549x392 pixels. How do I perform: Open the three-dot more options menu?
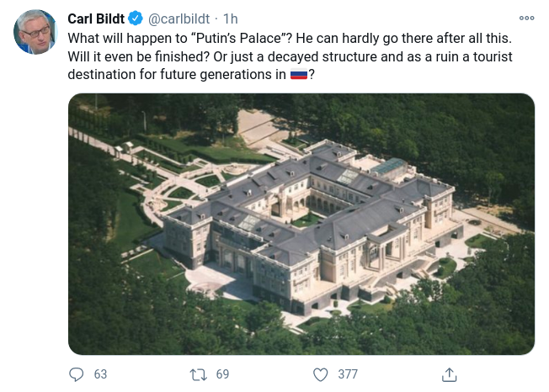tap(526, 18)
